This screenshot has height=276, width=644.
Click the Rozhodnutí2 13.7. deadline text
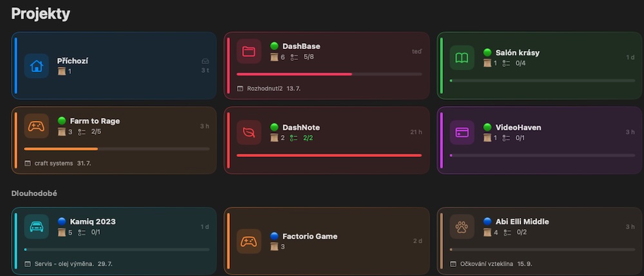click(274, 89)
